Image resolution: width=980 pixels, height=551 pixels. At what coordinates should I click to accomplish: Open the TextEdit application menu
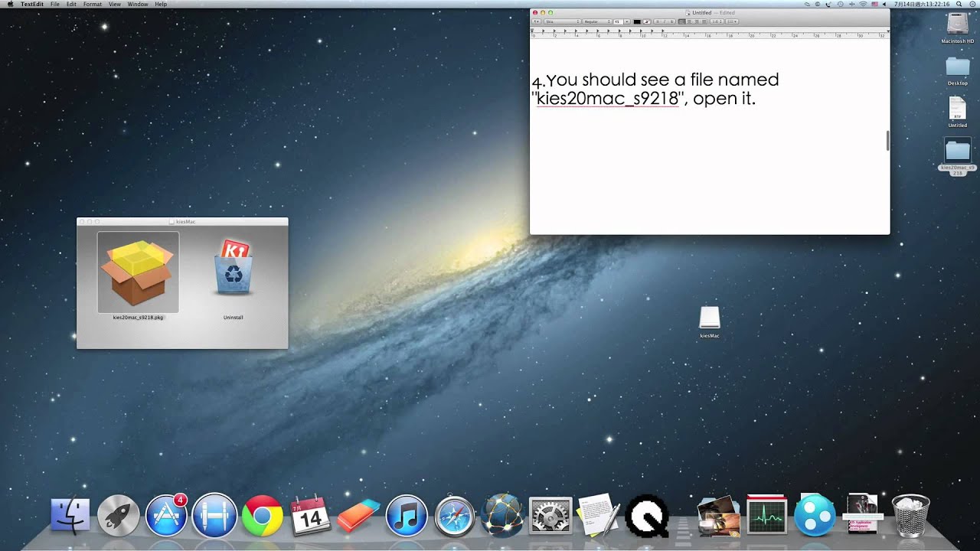32,4
